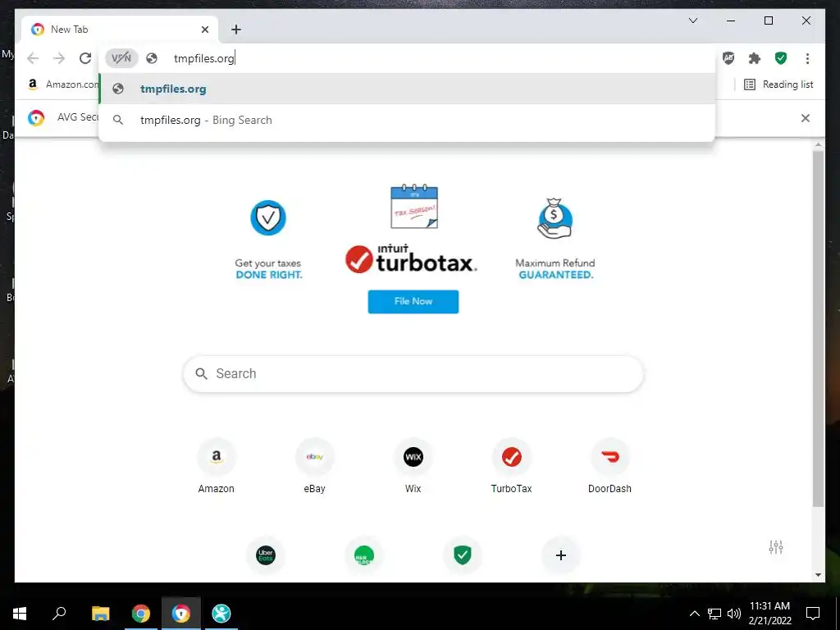The image size is (840, 630).
Task: Click the intuit turbotax logo
Action: [x=412, y=258]
